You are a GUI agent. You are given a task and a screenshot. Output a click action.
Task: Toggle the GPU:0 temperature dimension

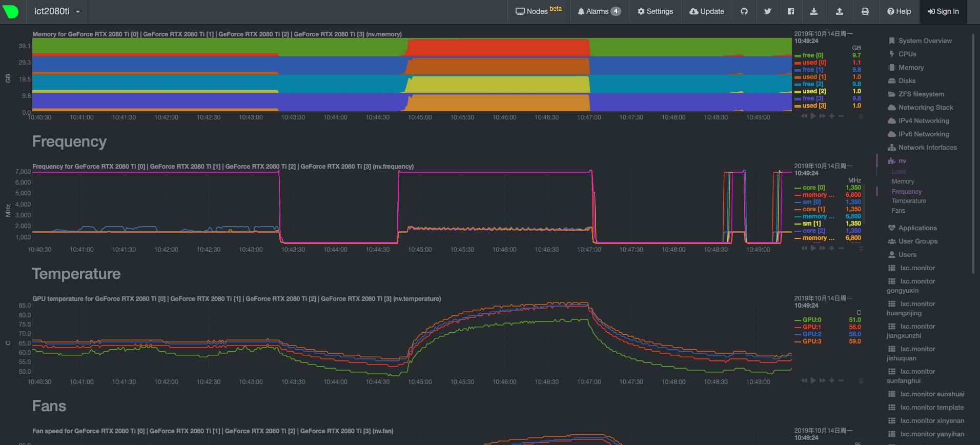812,320
